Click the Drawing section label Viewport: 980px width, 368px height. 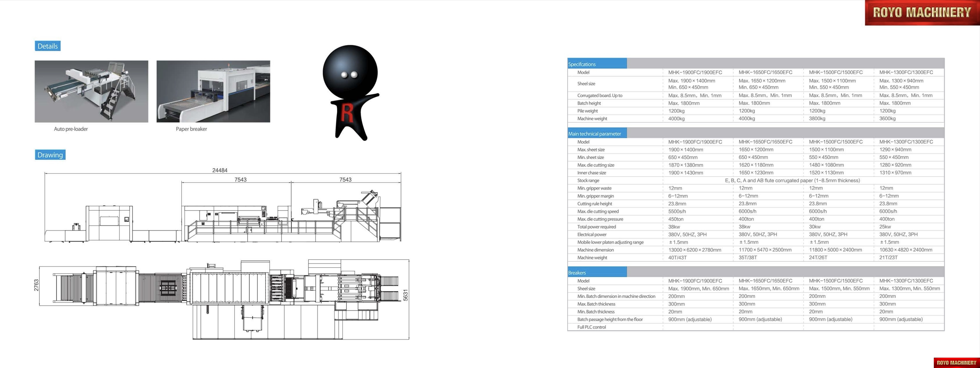coord(50,155)
